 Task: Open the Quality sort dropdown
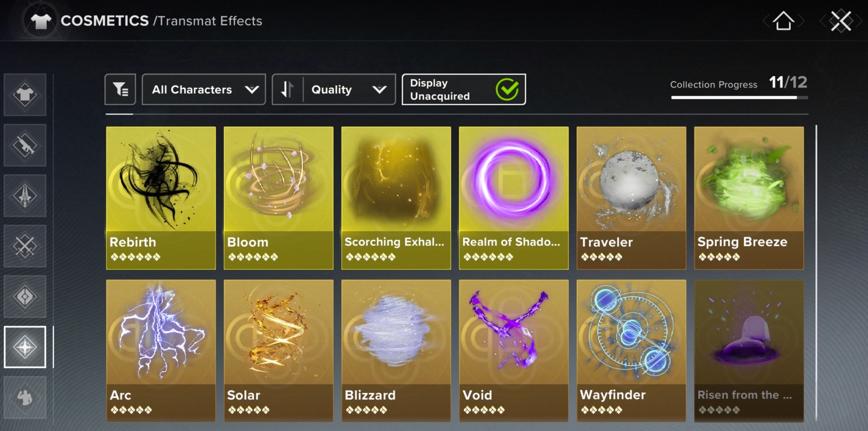349,89
